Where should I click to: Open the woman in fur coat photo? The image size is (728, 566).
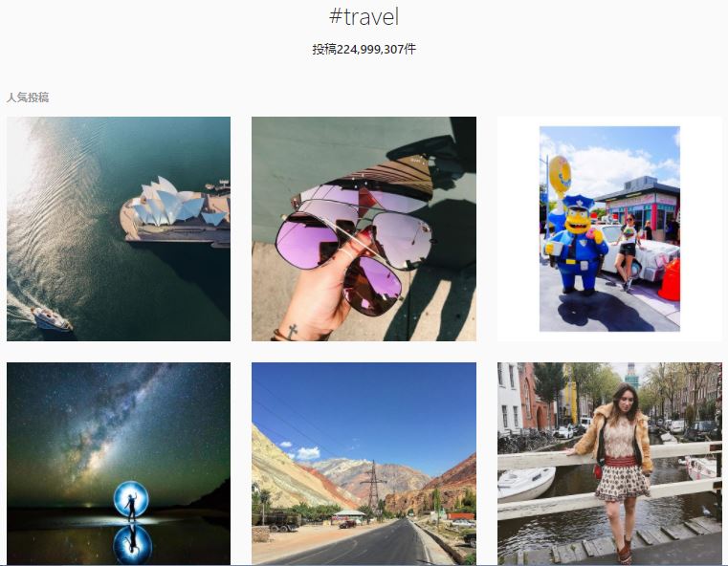coord(609,464)
